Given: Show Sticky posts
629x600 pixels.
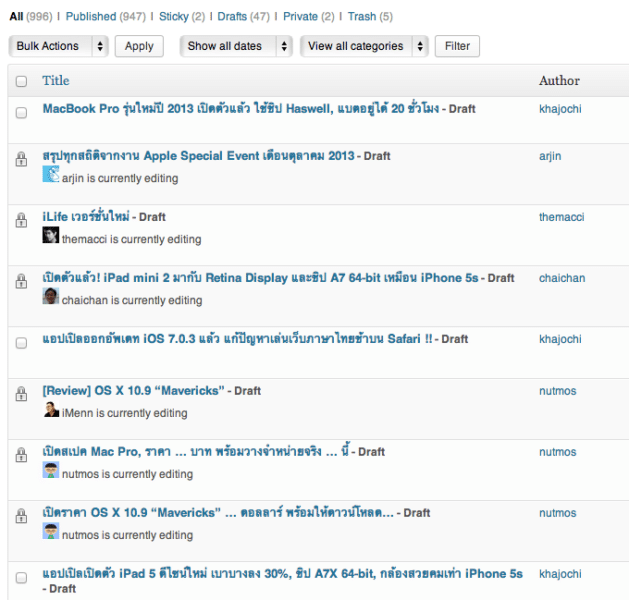Looking at the screenshot, I should coord(174,16).
